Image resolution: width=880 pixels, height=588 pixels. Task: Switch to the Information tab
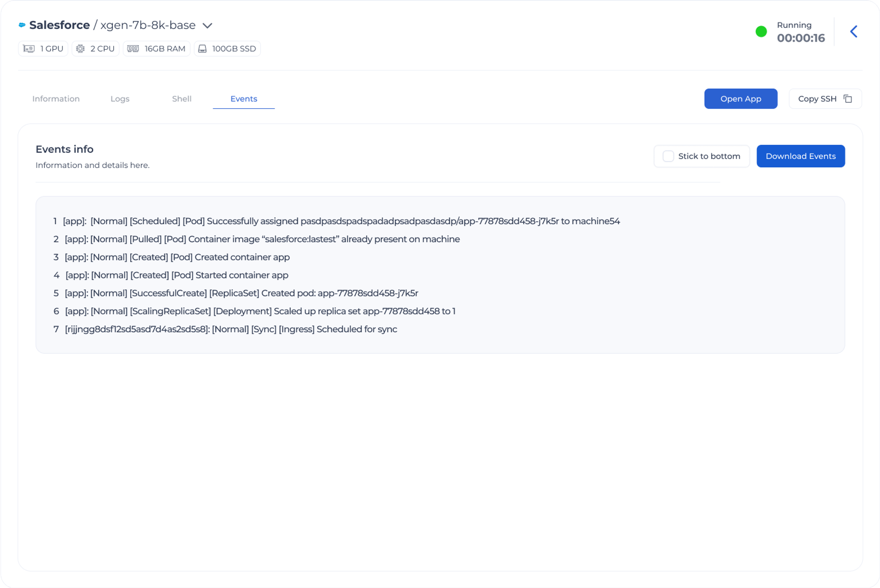(x=56, y=99)
